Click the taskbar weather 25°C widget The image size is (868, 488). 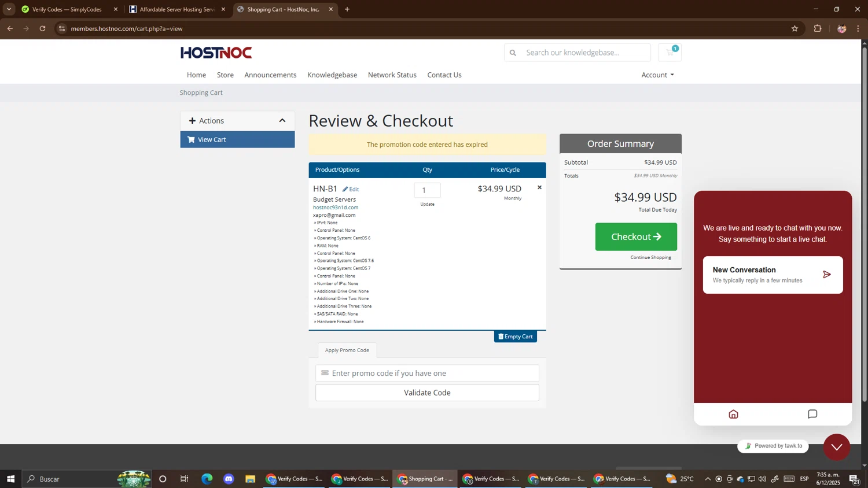(x=680, y=479)
